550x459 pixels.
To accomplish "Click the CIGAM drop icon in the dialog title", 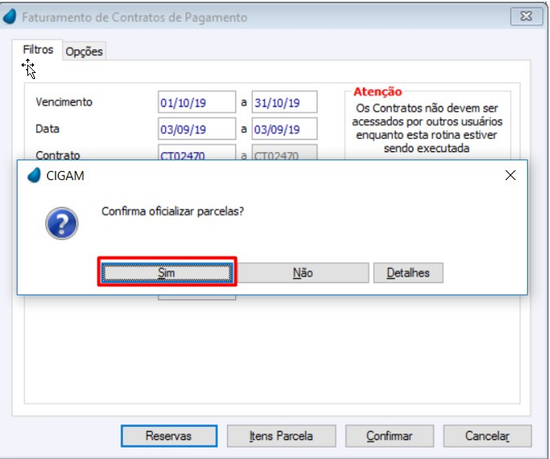I will click(34, 175).
